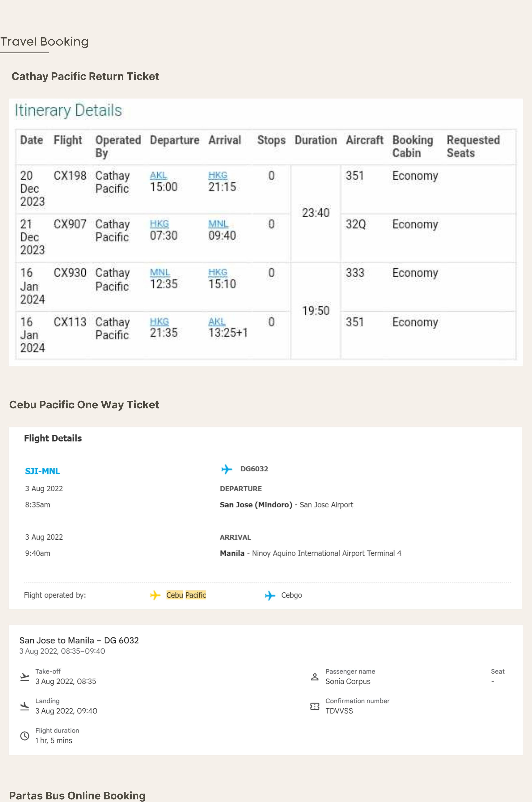Click the Take-off plane icon
Screen dimensions: 532x802
tap(25, 677)
